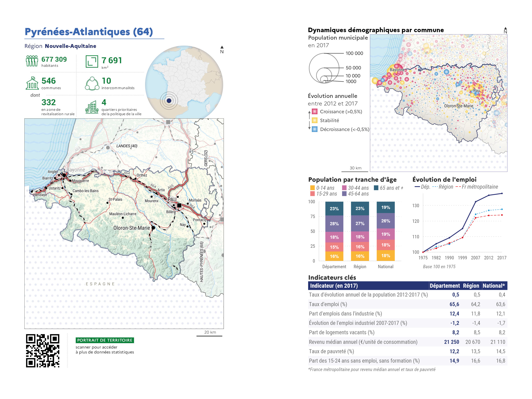Screen dimensions: 532x399
Task: Click the QR code image
Action: (x=43, y=351)
